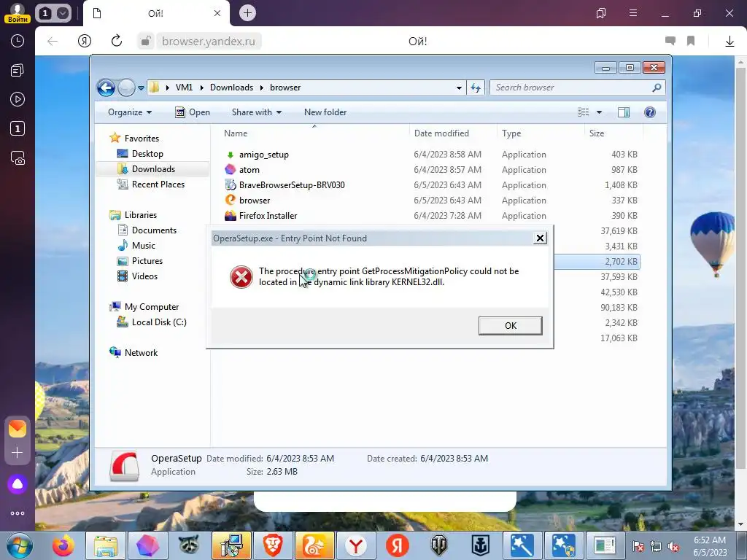Image resolution: width=747 pixels, height=560 pixels.
Task: Open Yandex browser history clock icon in sidebar
Action: click(18, 41)
